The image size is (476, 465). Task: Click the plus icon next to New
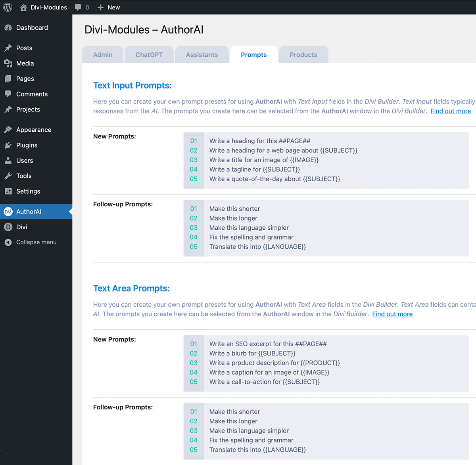[100, 8]
